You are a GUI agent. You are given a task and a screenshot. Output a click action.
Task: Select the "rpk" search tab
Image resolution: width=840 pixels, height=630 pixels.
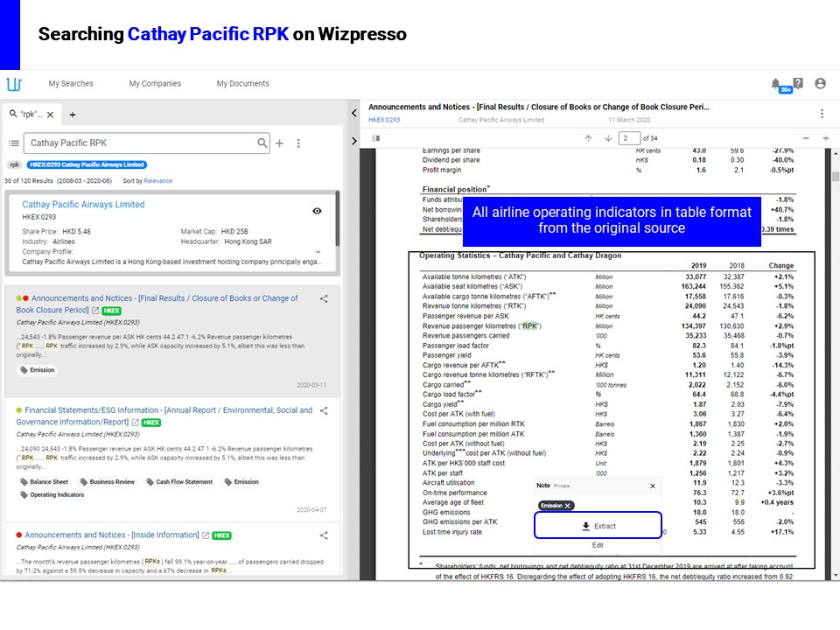[x=31, y=114]
